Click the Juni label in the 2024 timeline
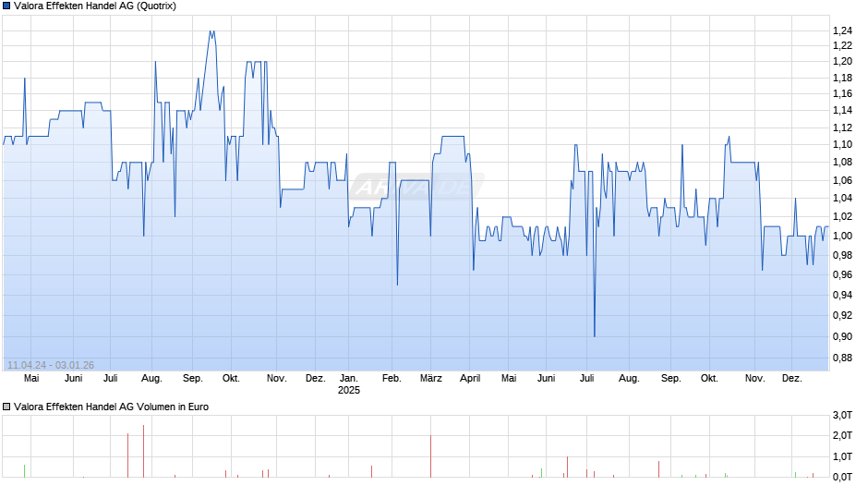The width and height of the screenshot is (868, 486). click(73, 379)
